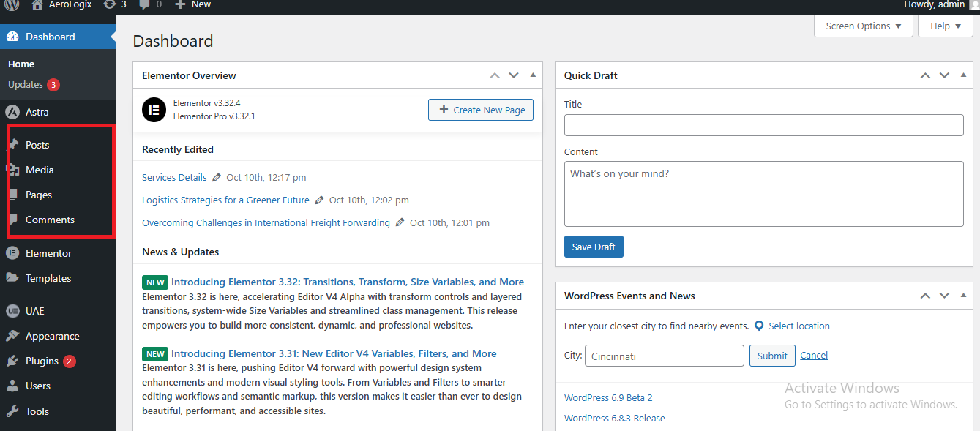Expand the Screen Options dropdown

864,26
